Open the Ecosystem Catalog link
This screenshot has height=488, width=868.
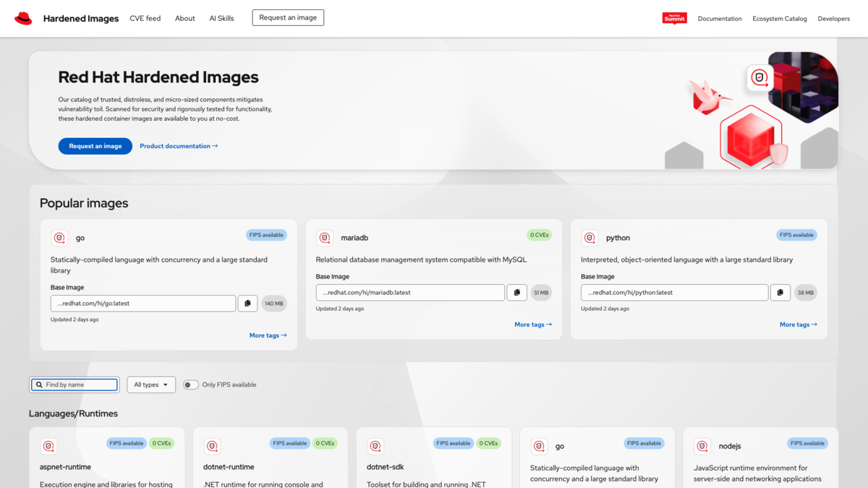point(780,19)
